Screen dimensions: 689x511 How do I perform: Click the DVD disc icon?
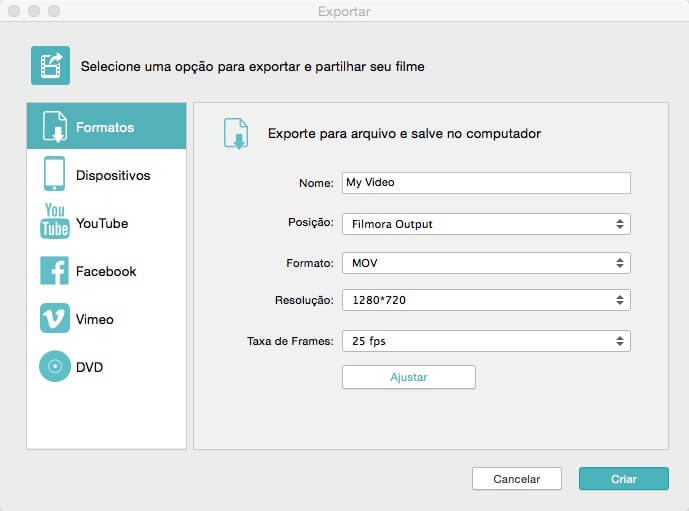(x=55, y=366)
